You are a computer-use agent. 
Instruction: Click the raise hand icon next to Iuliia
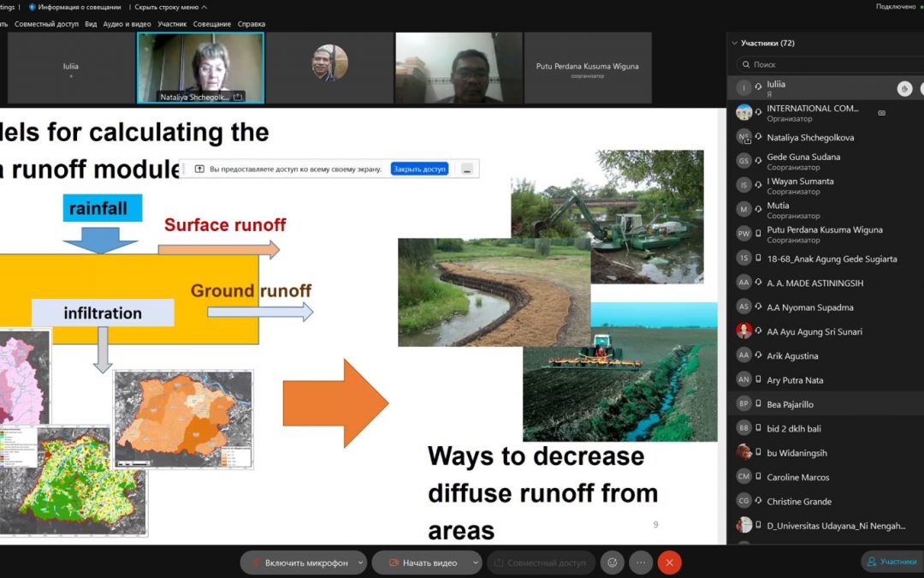[904, 88]
